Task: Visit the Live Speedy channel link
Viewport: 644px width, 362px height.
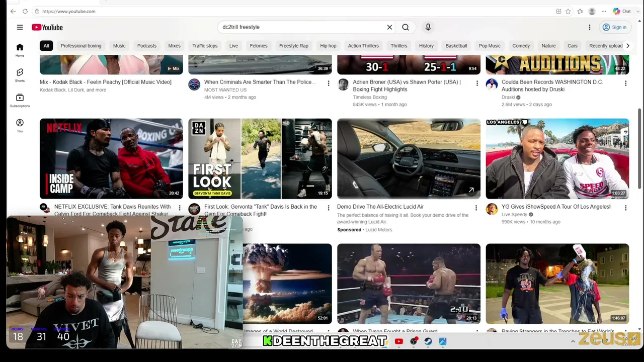Action: pos(514,215)
